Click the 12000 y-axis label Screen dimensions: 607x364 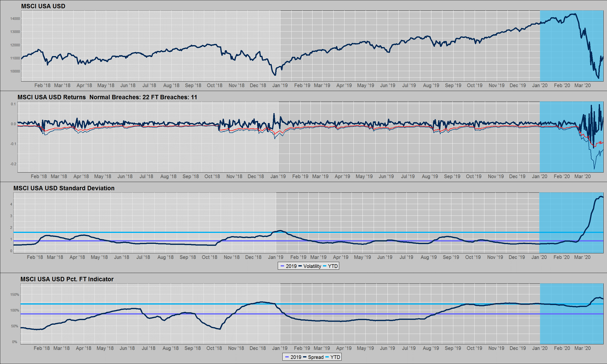pyautogui.click(x=15, y=45)
